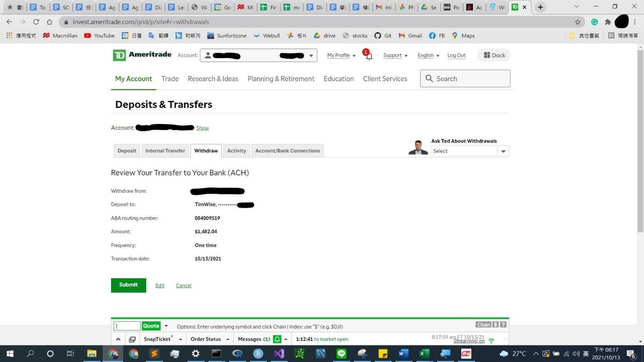Click the Grammarly extension icon
Viewport: 644px width, 362px height.
pos(595,22)
